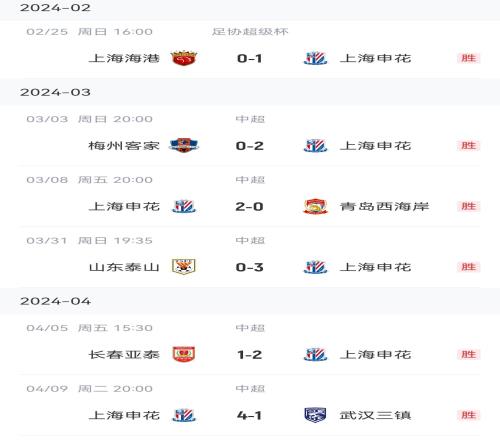The width and height of the screenshot is (500, 440).
Task: Click Qingdao West Coast team crest
Action: click(315, 206)
